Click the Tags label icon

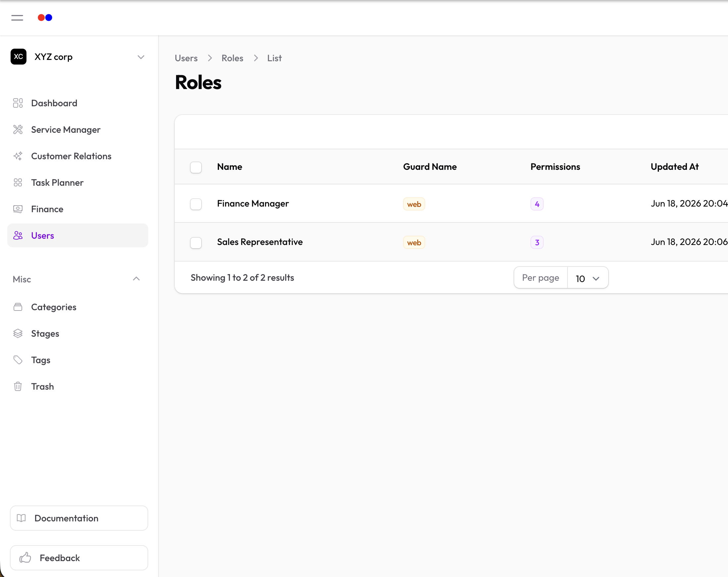click(x=18, y=360)
